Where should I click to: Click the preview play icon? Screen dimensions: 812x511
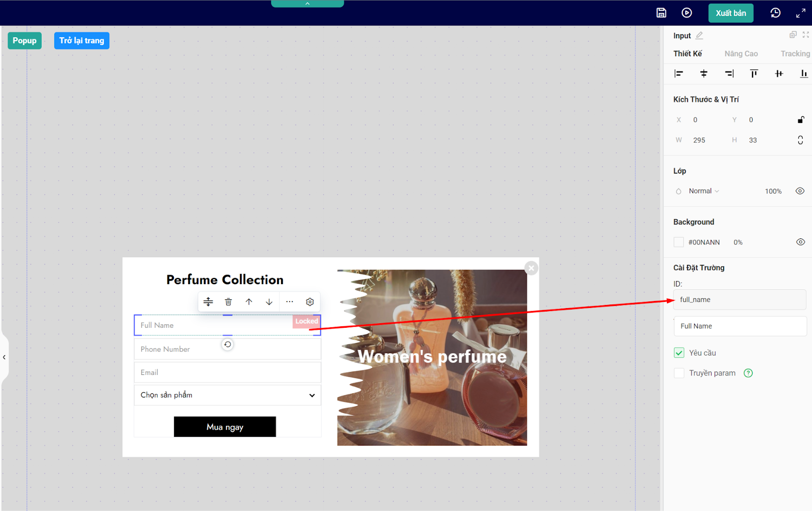(687, 13)
